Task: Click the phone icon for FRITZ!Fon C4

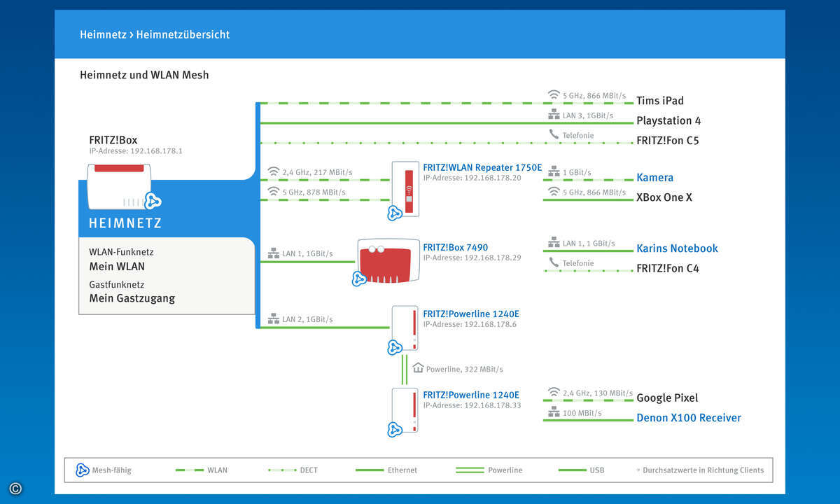Action: click(554, 263)
